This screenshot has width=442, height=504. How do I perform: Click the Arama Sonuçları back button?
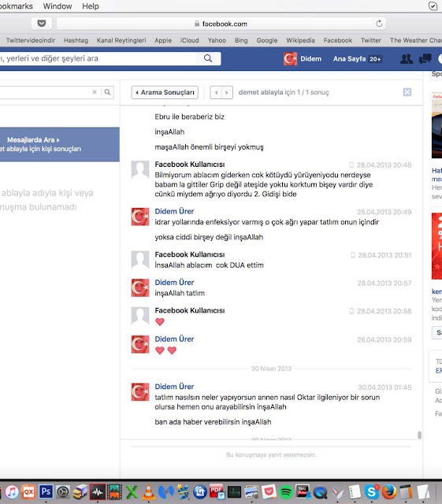tap(165, 93)
